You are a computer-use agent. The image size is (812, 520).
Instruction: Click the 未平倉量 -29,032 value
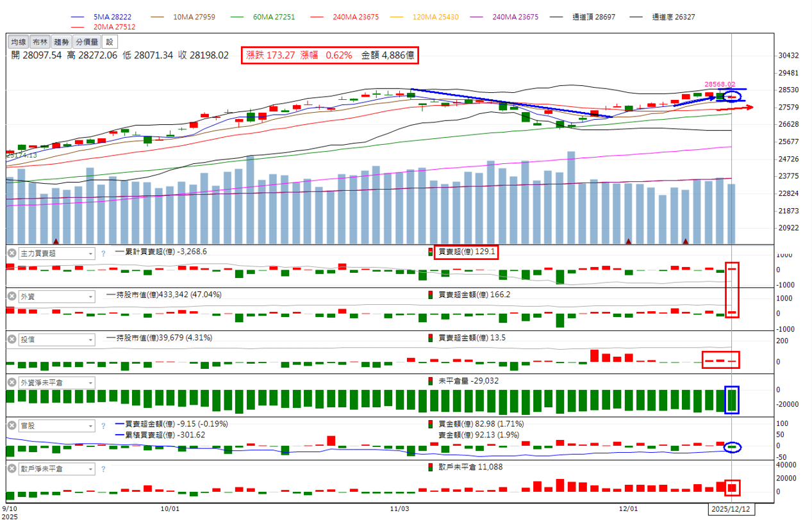point(468,381)
